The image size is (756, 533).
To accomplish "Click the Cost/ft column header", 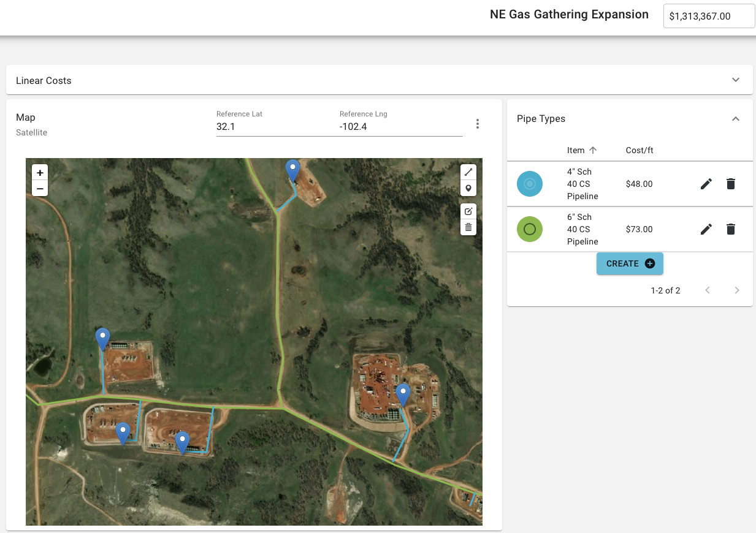I will click(x=640, y=150).
